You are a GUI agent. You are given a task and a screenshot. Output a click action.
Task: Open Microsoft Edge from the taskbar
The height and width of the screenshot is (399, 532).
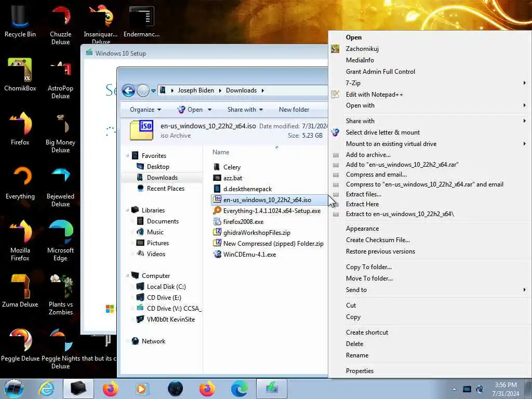click(x=239, y=389)
